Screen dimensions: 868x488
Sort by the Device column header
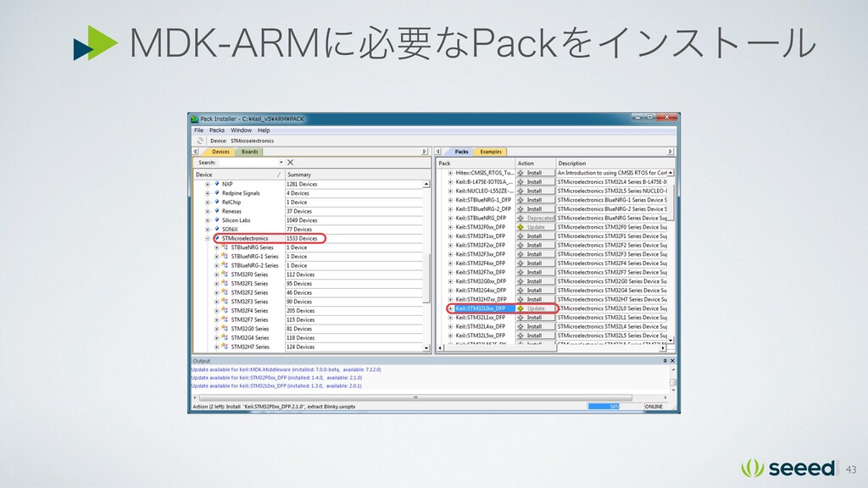click(238, 175)
